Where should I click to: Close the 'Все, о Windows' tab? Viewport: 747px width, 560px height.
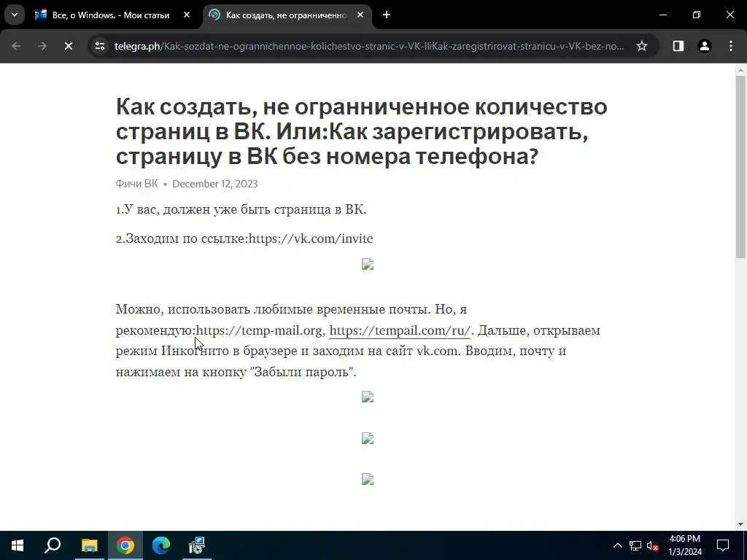click(x=187, y=15)
